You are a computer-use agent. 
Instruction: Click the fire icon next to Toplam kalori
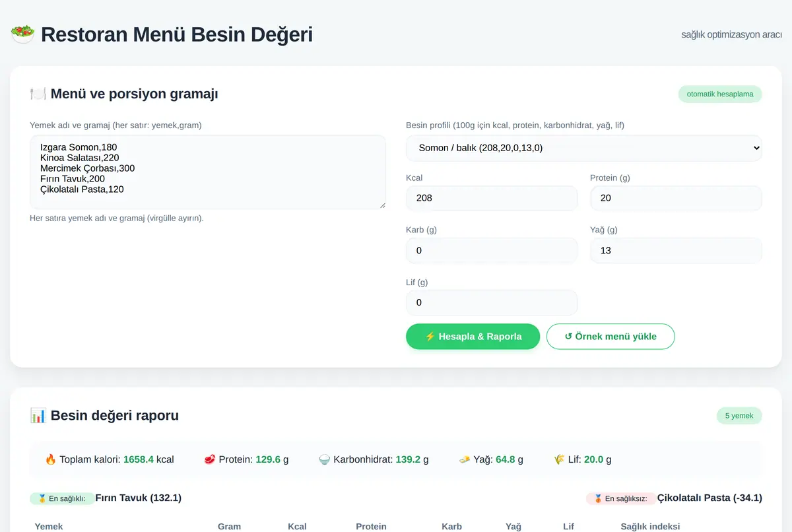(51, 459)
